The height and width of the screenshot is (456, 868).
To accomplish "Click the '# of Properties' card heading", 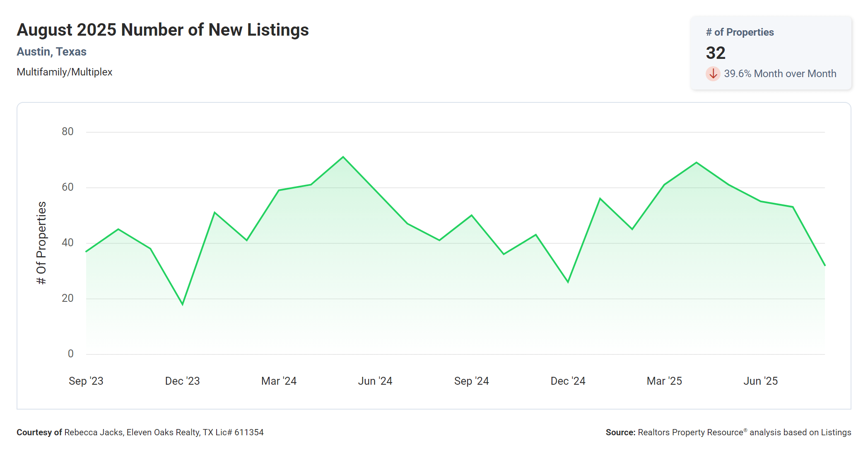I will point(740,32).
